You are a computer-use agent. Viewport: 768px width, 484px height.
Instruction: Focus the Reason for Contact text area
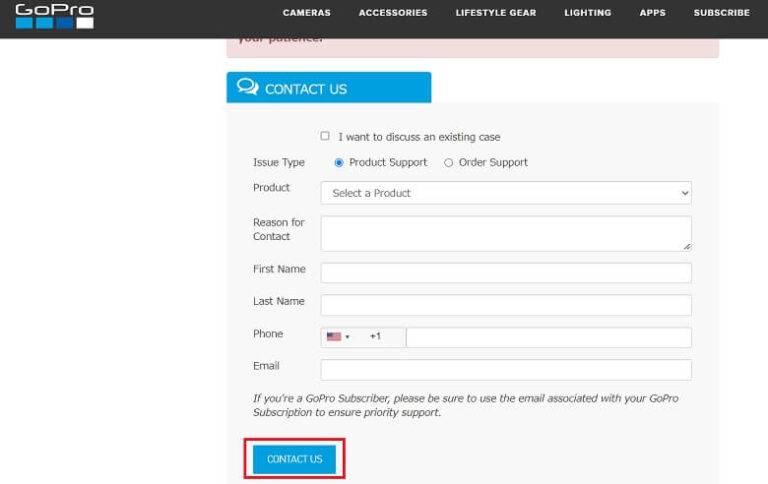[505, 233]
